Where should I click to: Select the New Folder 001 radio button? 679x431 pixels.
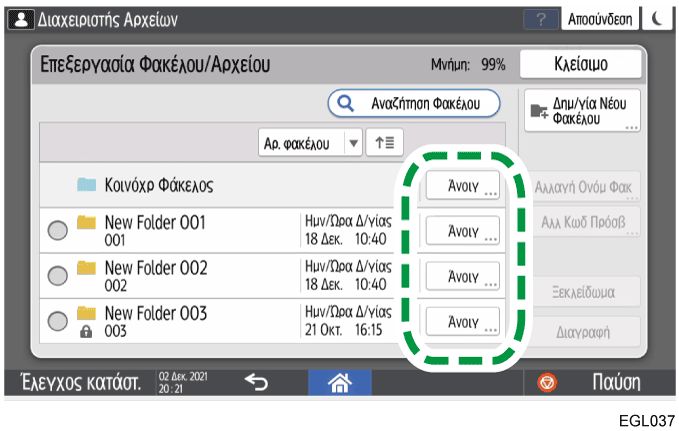pyautogui.click(x=58, y=230)
